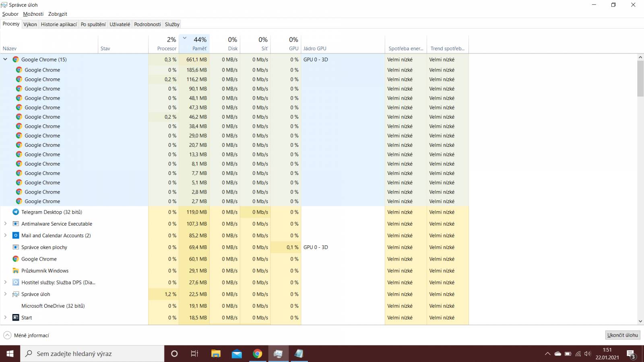The height and width of the screenshot is (362, 644).
Task: Click the Hostitel služby DPS gear icon
Action: pyautogui.click(x=16, y=282)
